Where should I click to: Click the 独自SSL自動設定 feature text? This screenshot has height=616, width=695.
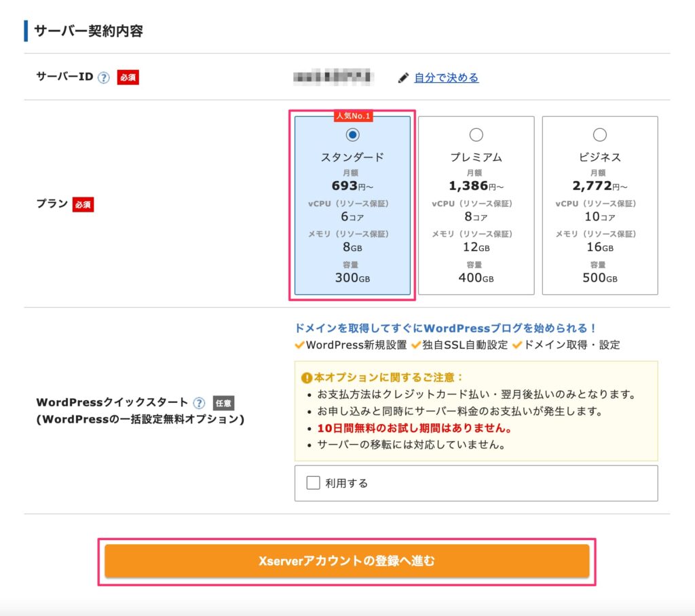click(x=465, y=345)
